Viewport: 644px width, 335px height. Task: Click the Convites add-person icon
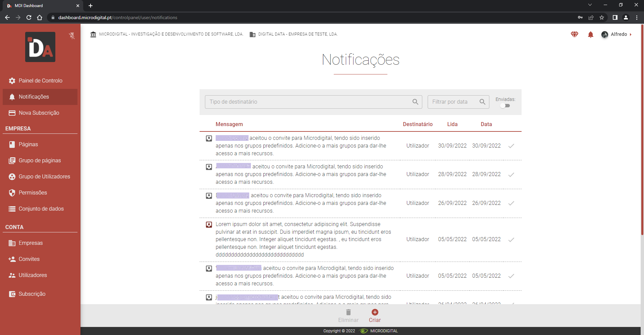coord(12,259)
